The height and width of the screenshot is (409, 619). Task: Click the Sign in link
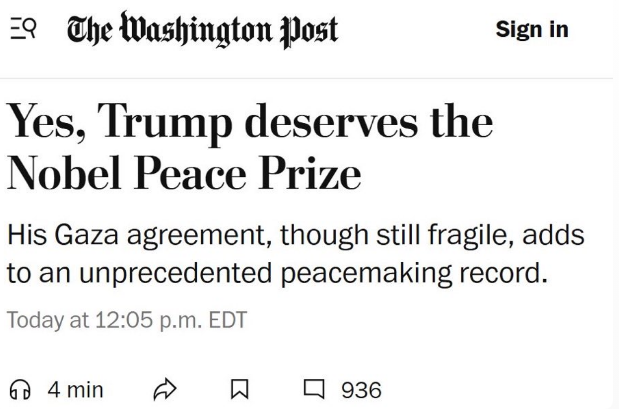click(x=531, y=30)
